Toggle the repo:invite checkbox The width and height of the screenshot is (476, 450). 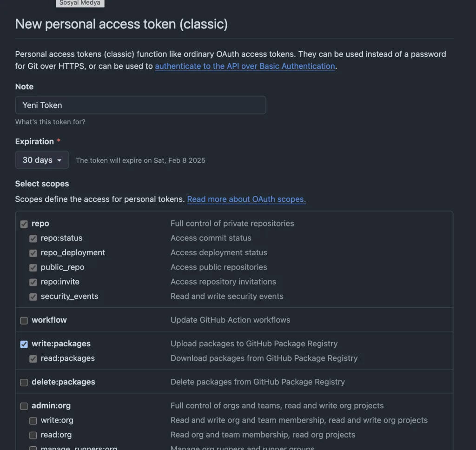tap(33, 282)
